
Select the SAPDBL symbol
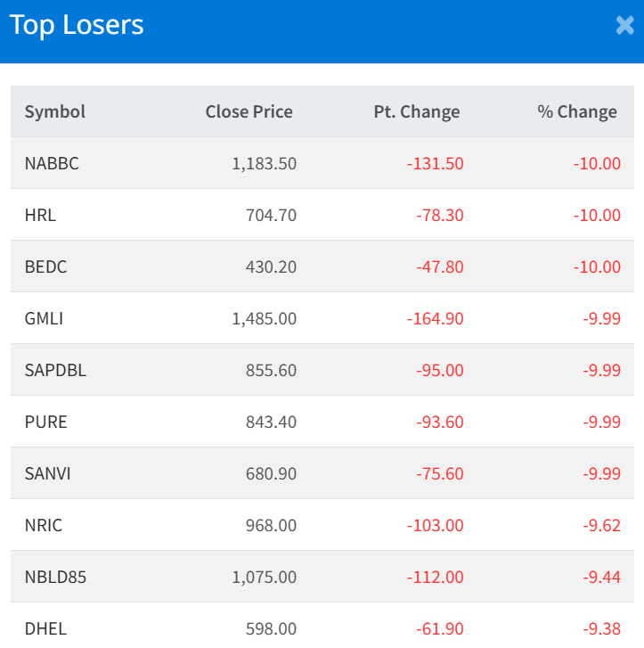point(55,370)
